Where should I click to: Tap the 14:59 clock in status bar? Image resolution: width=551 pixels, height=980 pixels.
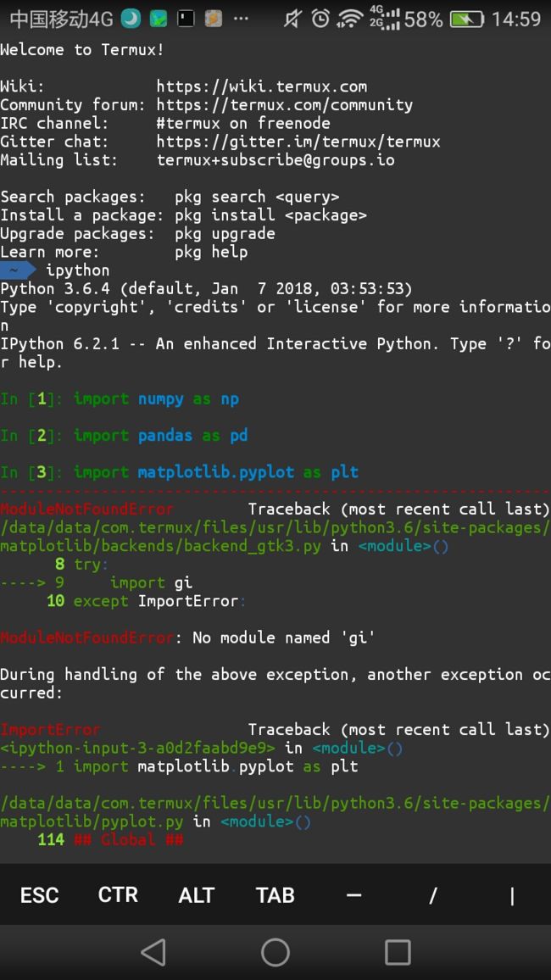[516, 19]
